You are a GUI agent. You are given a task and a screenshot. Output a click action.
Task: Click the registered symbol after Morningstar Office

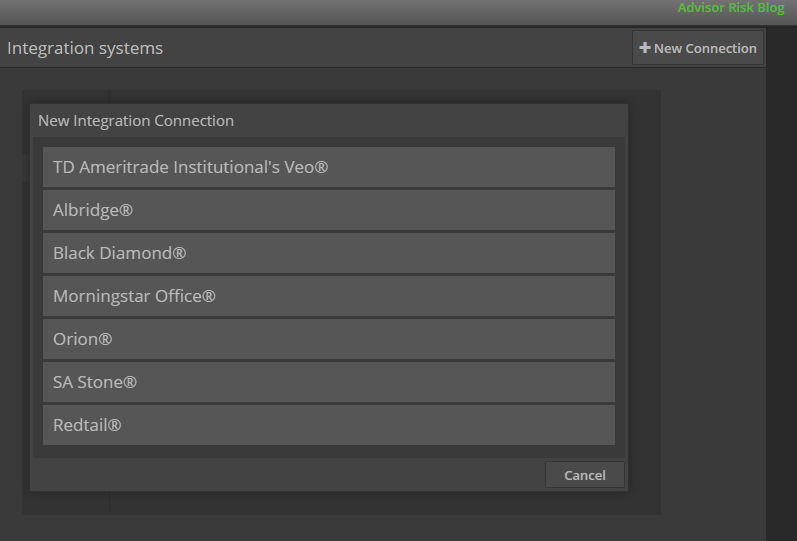coord(210,296)
